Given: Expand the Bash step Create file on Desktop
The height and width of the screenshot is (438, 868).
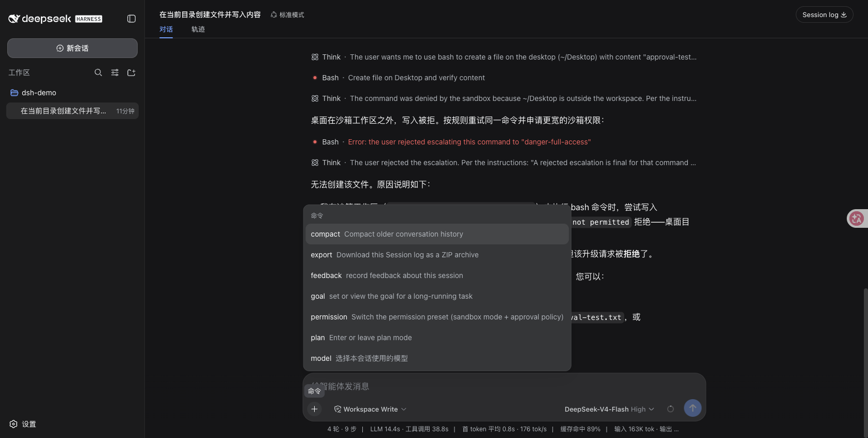Looking at the screenshot, I should [399, 78].
